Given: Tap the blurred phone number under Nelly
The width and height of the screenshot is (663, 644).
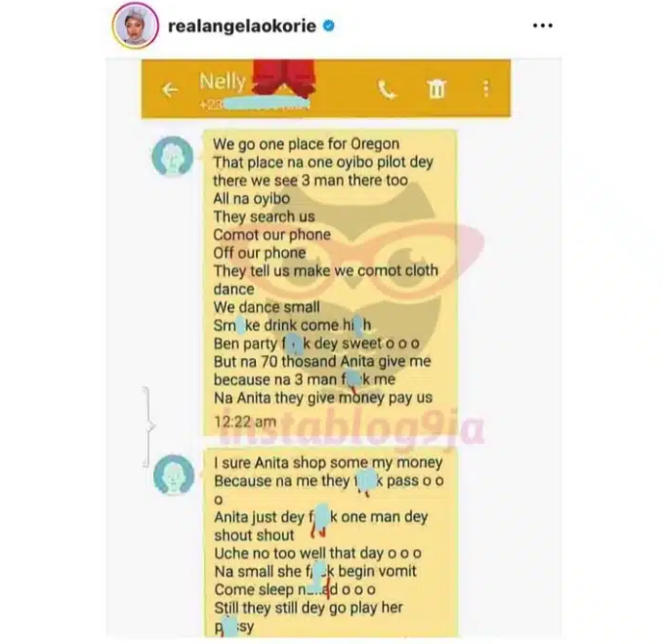Looking at the screenshot, I should coord(255,103).
